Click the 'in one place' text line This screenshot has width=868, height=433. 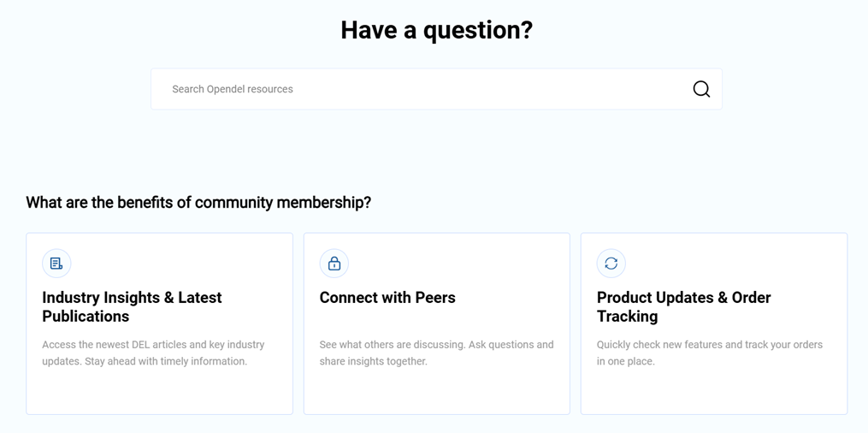point(626,361)
